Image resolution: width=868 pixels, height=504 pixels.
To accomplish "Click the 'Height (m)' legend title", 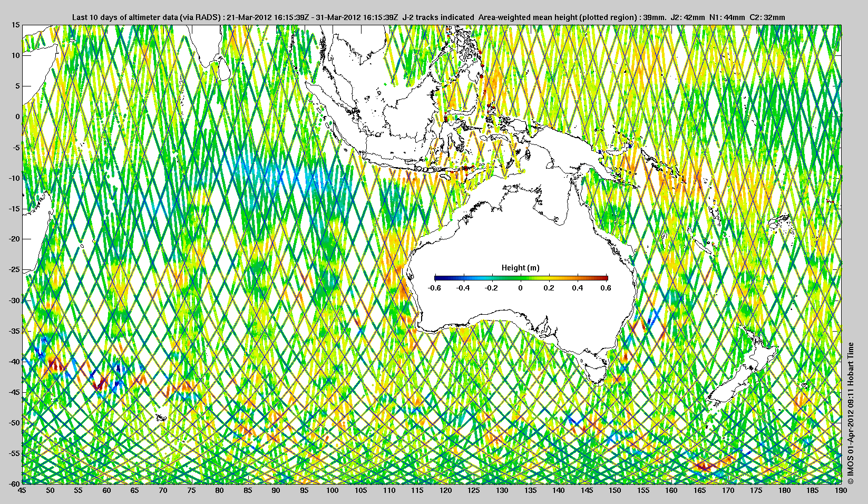I will [521, 268].
